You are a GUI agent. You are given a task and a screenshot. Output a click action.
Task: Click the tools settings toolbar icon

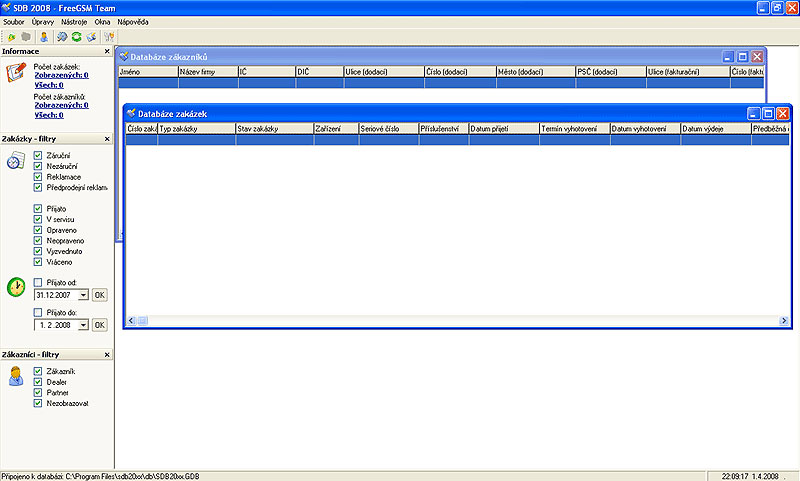109,37
